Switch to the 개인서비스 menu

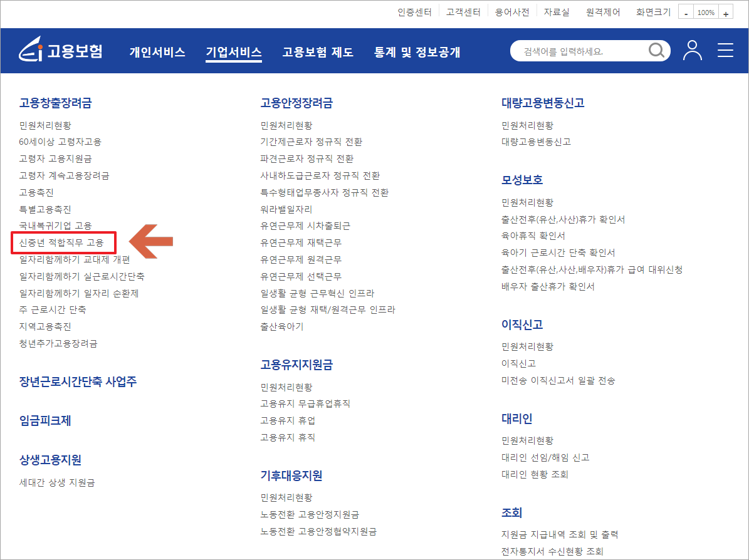(x=157, y=53)
